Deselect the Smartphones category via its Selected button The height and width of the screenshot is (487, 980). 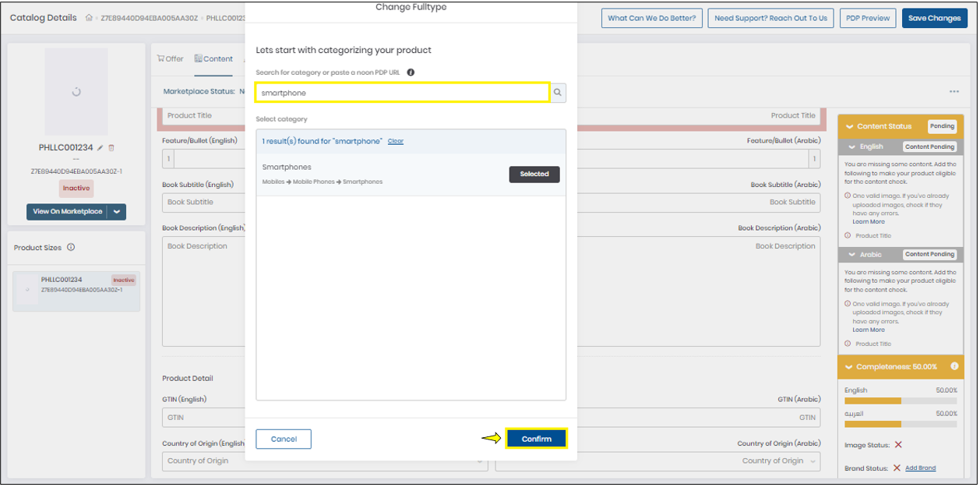coord(534,174)
